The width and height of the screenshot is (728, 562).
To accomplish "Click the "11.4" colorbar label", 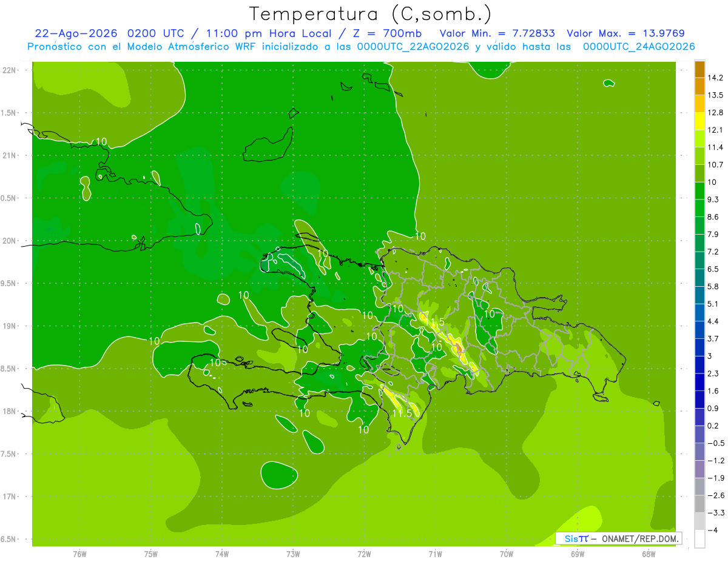I will pyautogui.click(x=715, y=147).
